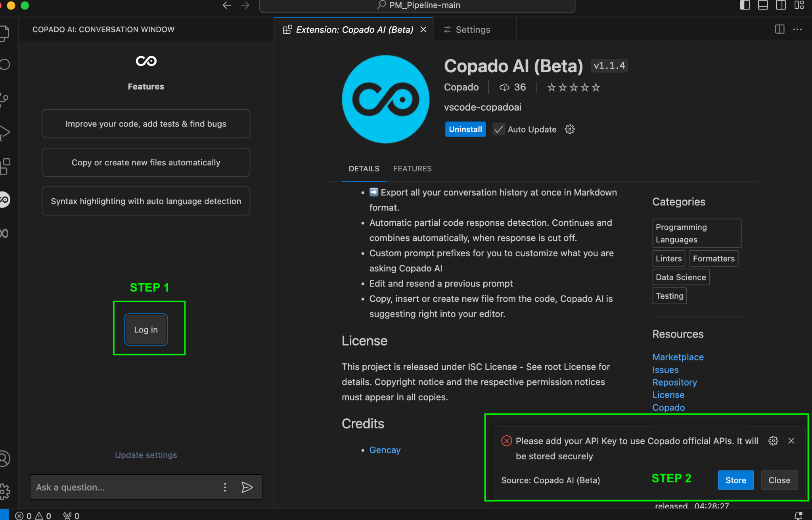Screen dimensions: 812x520
Task: Go forward with navigation arrow
Action: 245,5
